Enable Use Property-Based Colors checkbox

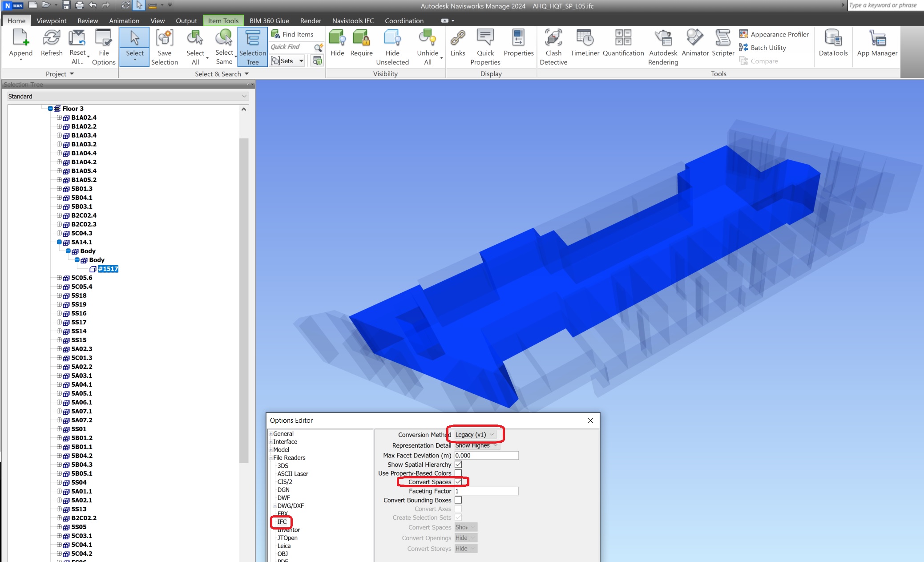coord(458,473)
